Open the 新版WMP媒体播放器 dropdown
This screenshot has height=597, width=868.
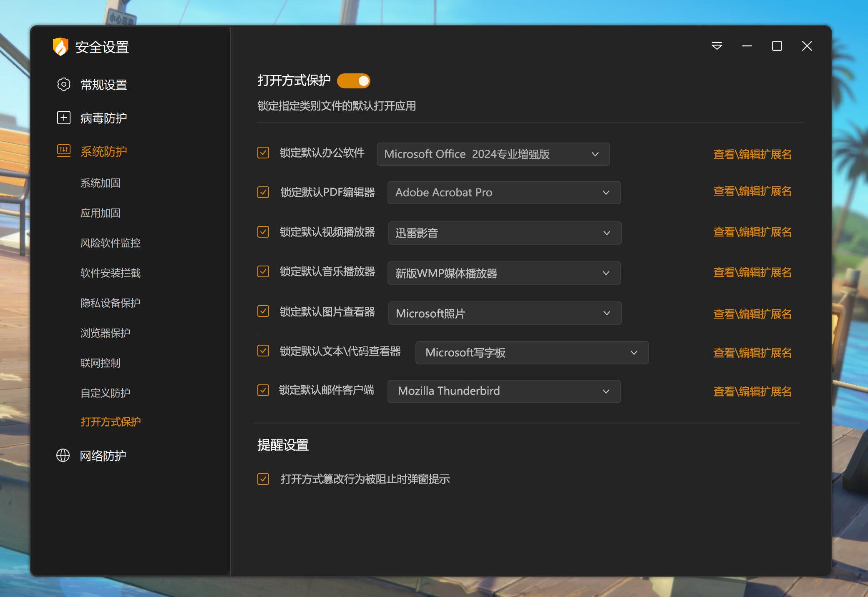[x=504, y=273]
